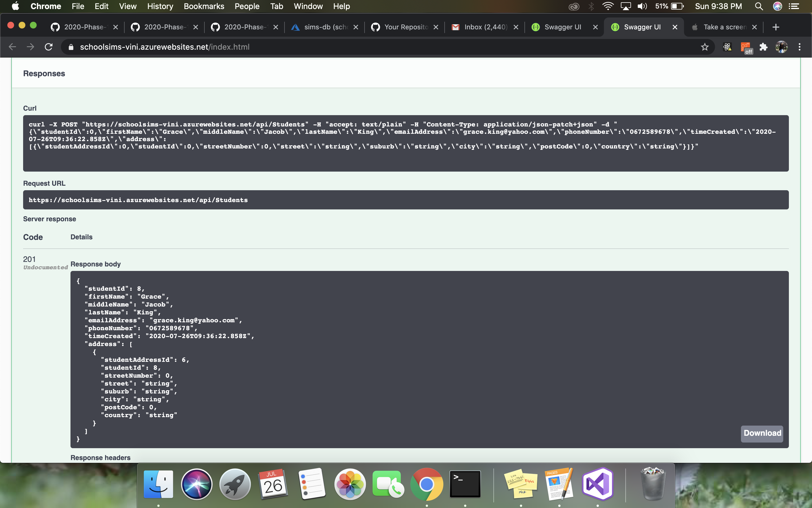This screenshot has height=508, width=812.
Task: Click the 201 response code
Action: click(29, 259)
